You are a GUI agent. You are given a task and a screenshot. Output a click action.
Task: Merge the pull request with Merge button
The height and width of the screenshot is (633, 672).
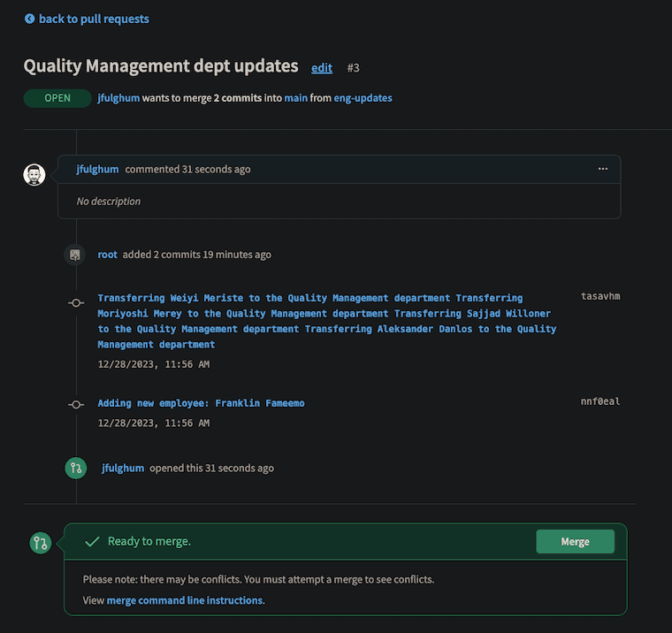point(575,542)
